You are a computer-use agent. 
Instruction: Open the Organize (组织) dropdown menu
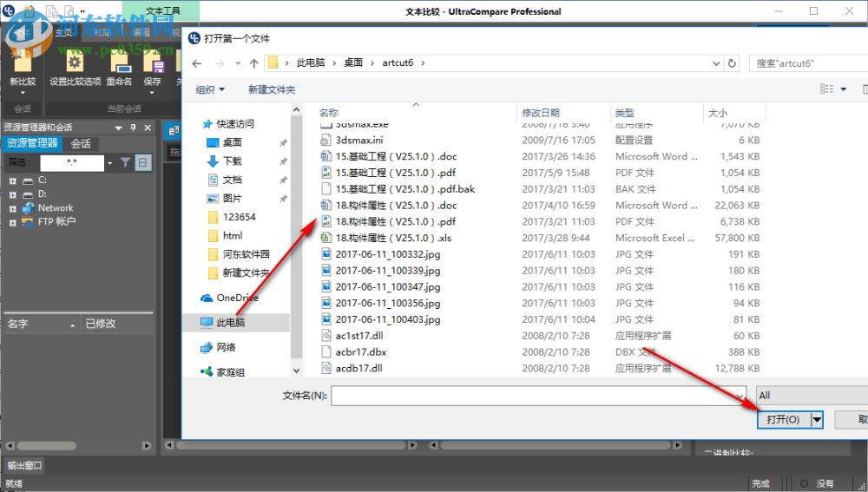tap(210, 89)
